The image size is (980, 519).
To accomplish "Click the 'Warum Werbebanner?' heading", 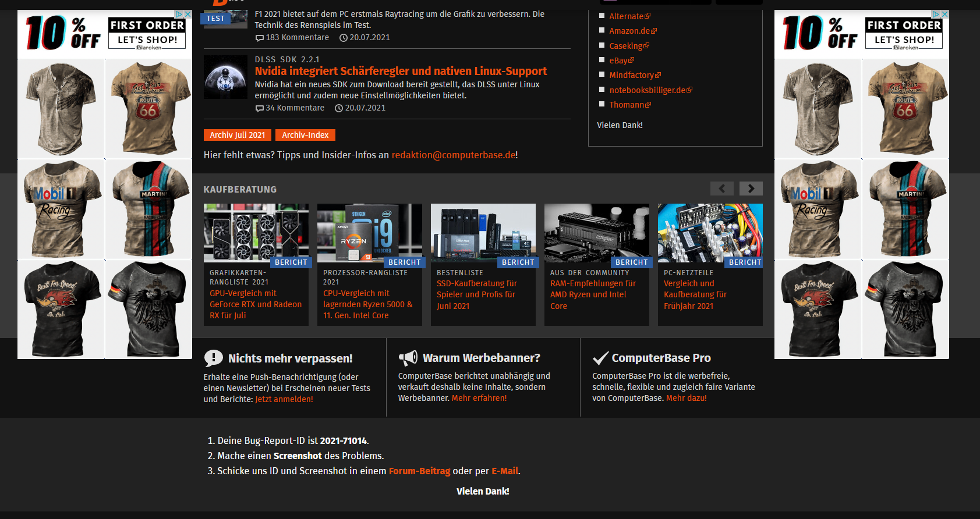I will (482, 358).
